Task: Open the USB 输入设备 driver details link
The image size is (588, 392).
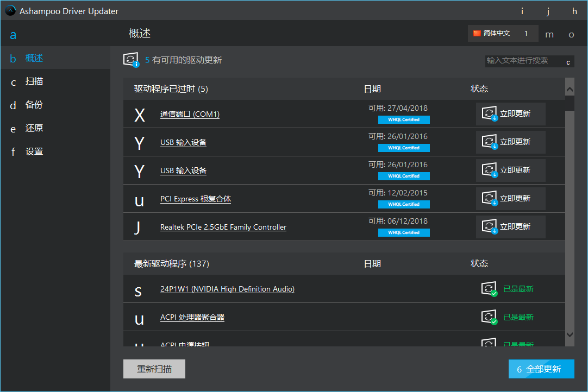Action: click(x=183, y=142)
